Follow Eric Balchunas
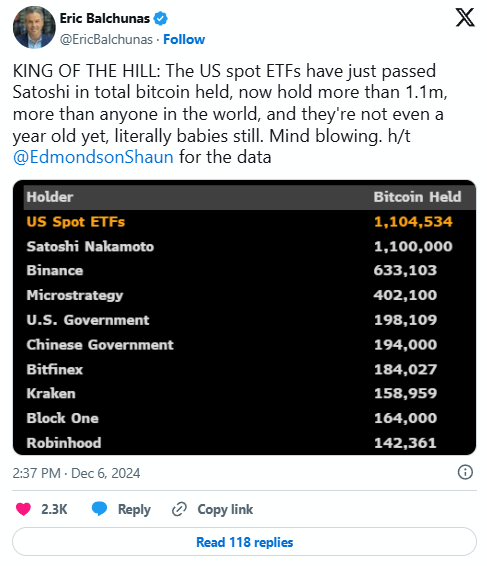487x566 pixels. coord(184,39)
